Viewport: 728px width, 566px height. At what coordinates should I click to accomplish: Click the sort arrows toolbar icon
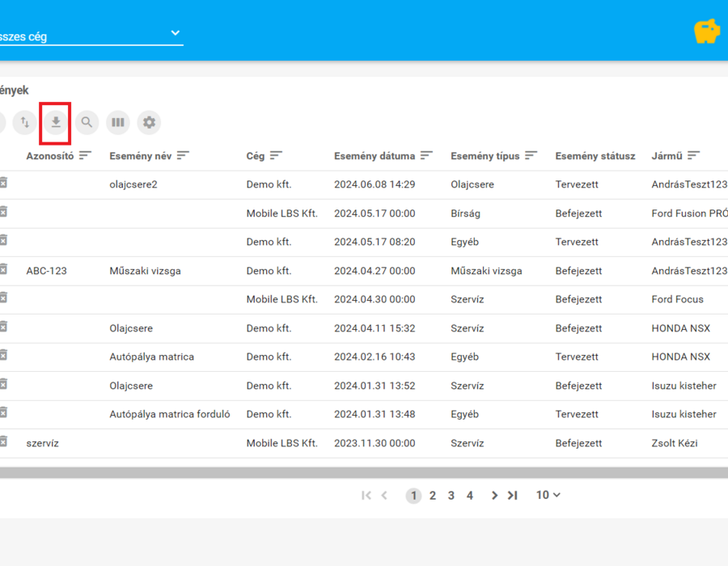click(24, 122)
